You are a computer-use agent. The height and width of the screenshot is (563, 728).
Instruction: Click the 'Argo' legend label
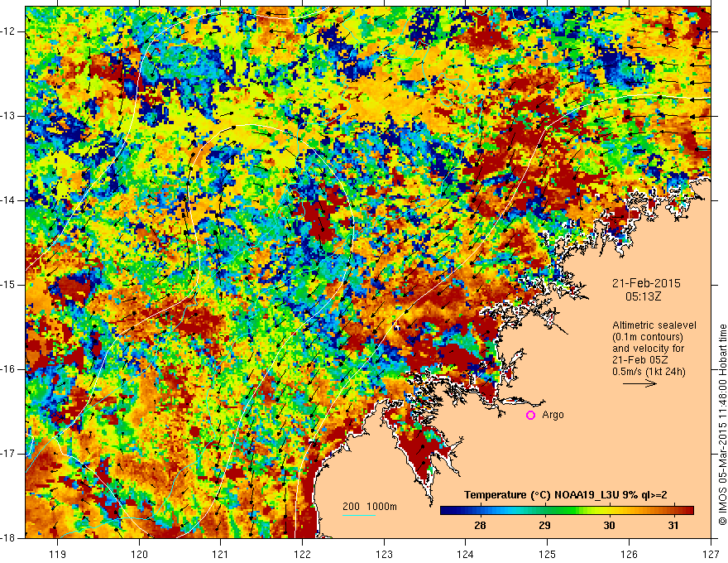[553, 415]
